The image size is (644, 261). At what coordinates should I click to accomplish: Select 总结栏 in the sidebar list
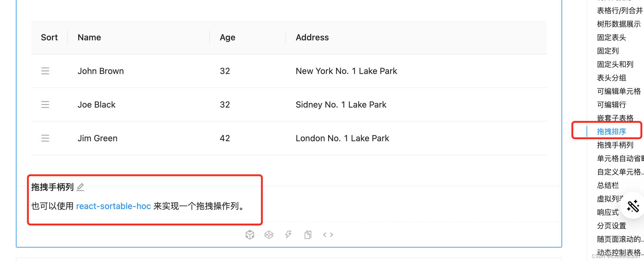click(608, 186)
